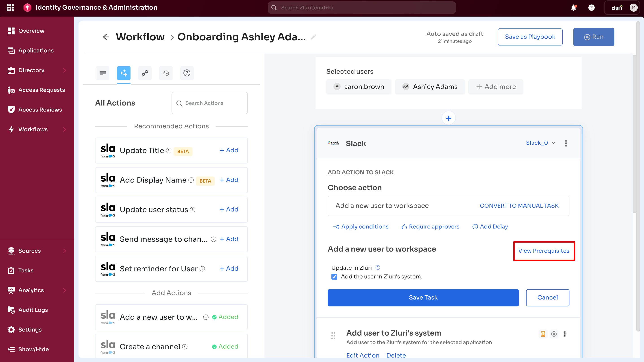
Task: Click the pencil icon to rename workflow
Action: click(x=313, y=37)
